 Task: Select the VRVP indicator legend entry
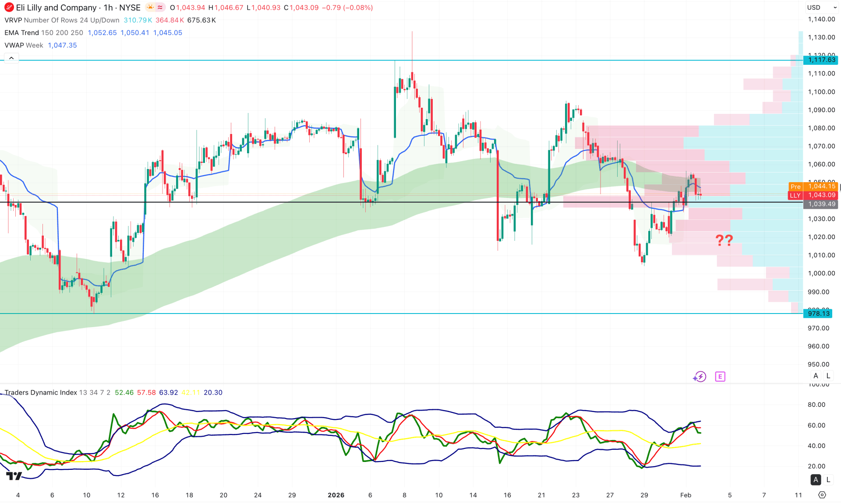[14, 20]
